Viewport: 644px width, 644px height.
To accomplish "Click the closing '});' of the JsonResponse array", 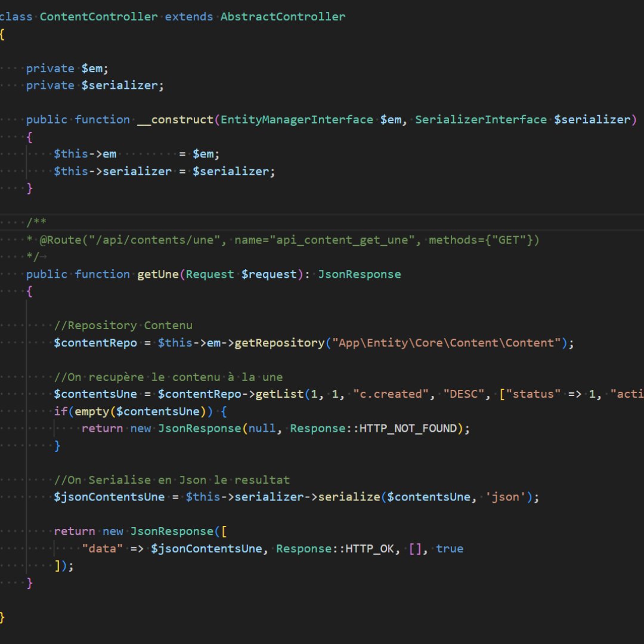I will tap(64, 566).
